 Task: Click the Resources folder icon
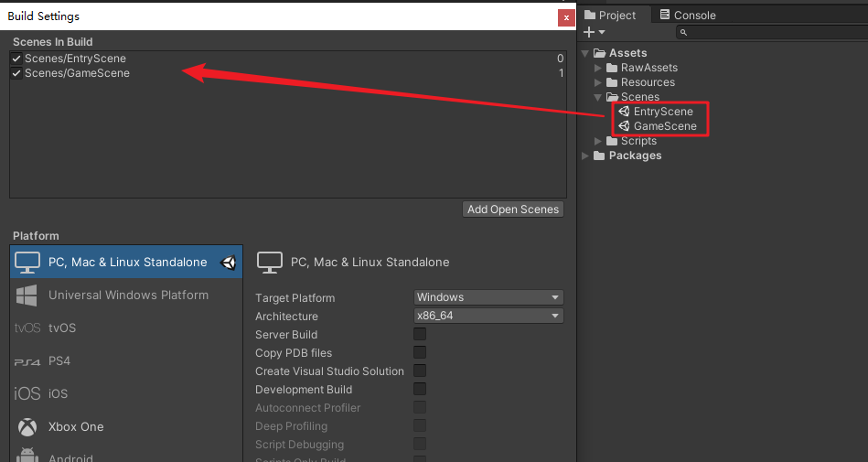pos(612,82)
